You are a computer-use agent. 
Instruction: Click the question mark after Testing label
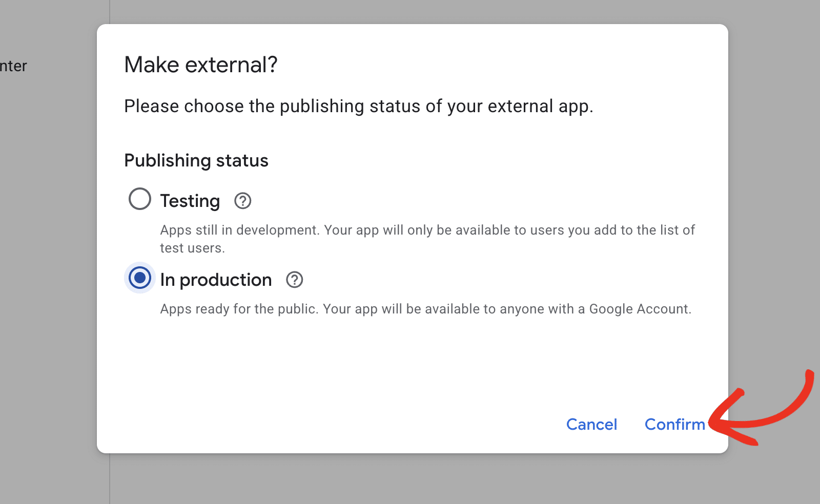click(x=242, y=201)
